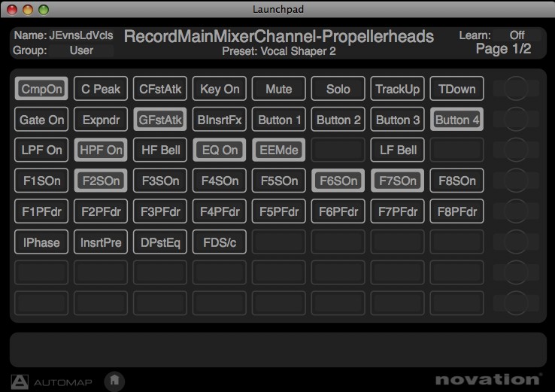The image size is (555, 392).
Task: Toggle F3PFdr pre-fader
Action: click(160, 211)
